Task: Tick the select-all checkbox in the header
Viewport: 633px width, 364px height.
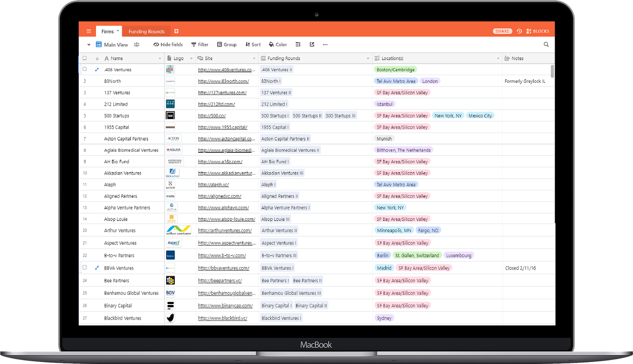Action: [x=84, y=58]
